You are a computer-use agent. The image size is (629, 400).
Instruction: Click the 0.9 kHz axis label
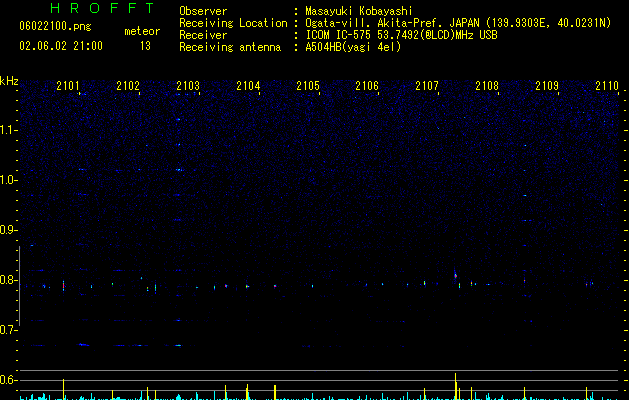9,230
